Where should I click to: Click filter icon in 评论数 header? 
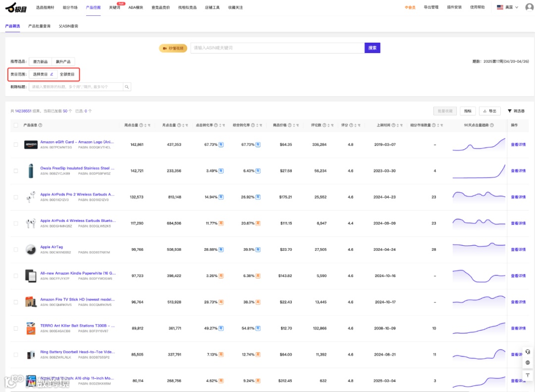click(x=332, y=125)
